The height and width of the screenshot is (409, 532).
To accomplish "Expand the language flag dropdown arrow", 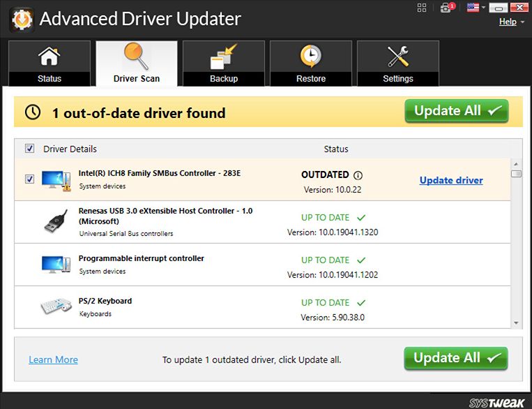I will (x=483, y=8).
